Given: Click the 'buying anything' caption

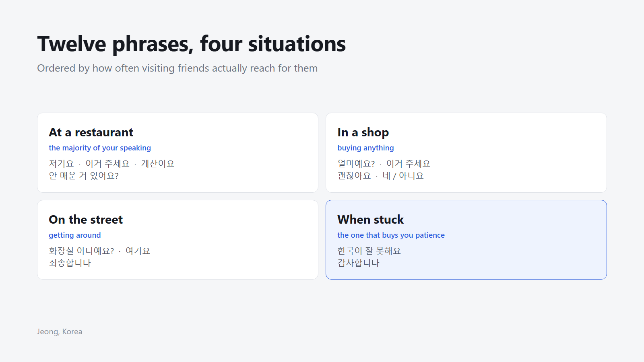Looking at the screenshot, I should 365,148.
